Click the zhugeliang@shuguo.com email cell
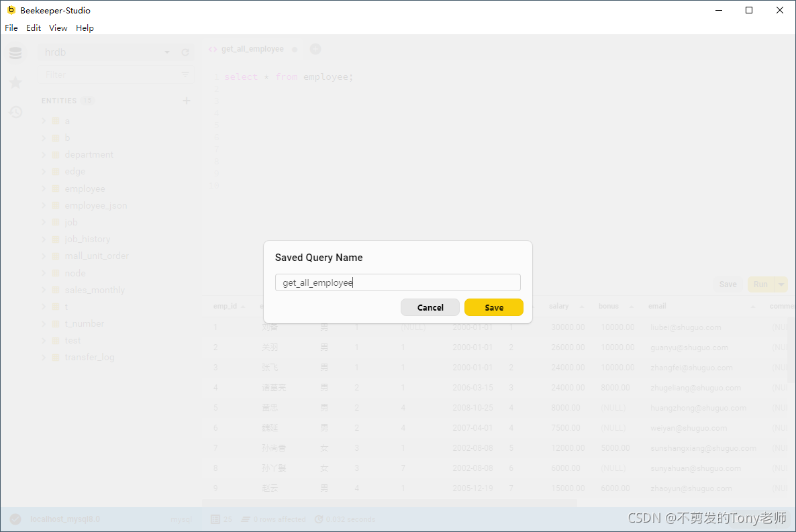Viewport: 796px width, 532px height. tap(695, 388)
